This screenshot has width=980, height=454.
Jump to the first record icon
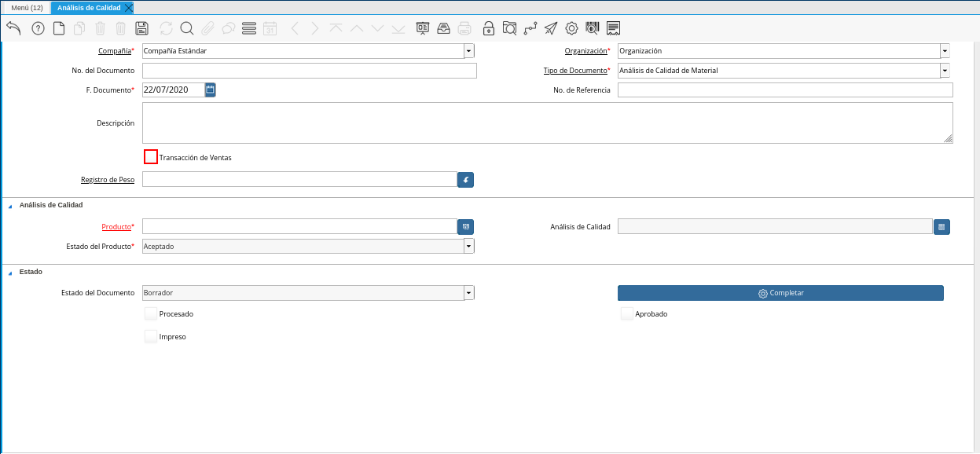(x=336, y=28)
